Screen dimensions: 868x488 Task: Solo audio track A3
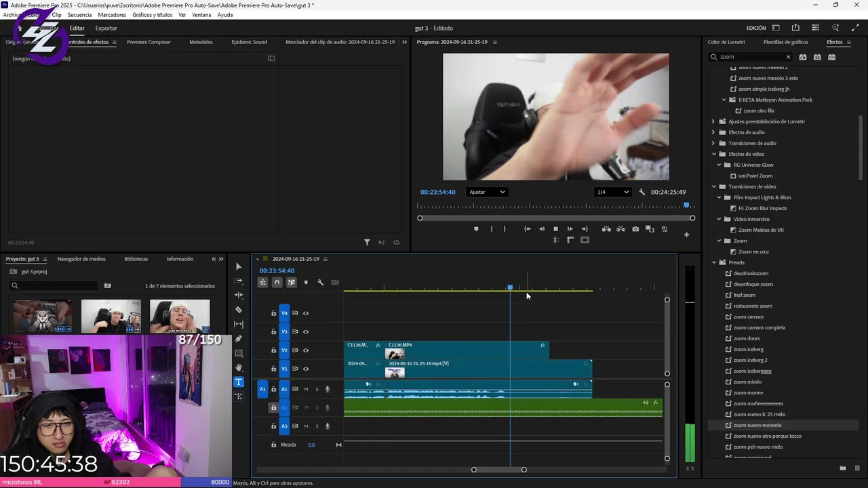[317, 426]
